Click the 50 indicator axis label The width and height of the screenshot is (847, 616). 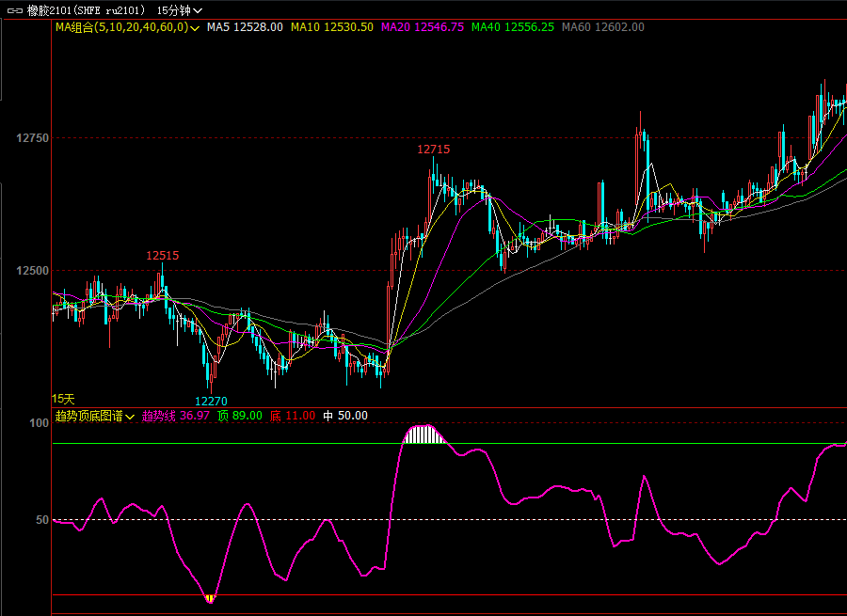click(x=42, y=520)
